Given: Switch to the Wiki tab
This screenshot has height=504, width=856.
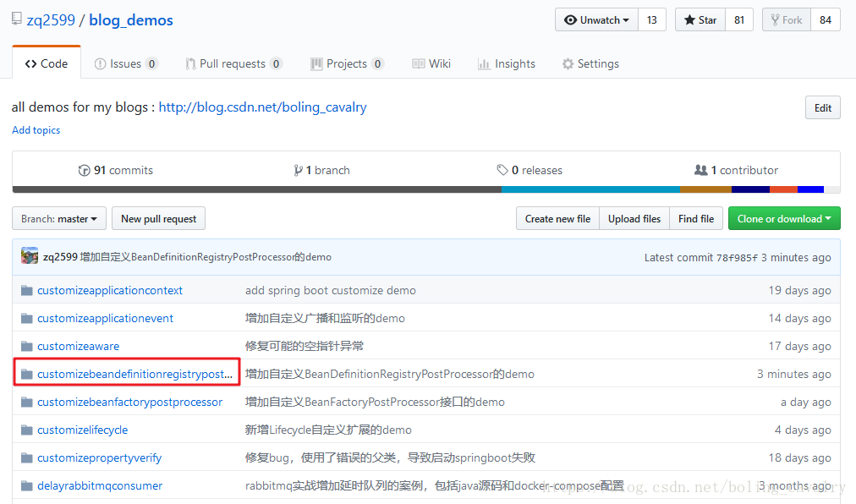Looking at the screenshot, I should tap(431, 64).
